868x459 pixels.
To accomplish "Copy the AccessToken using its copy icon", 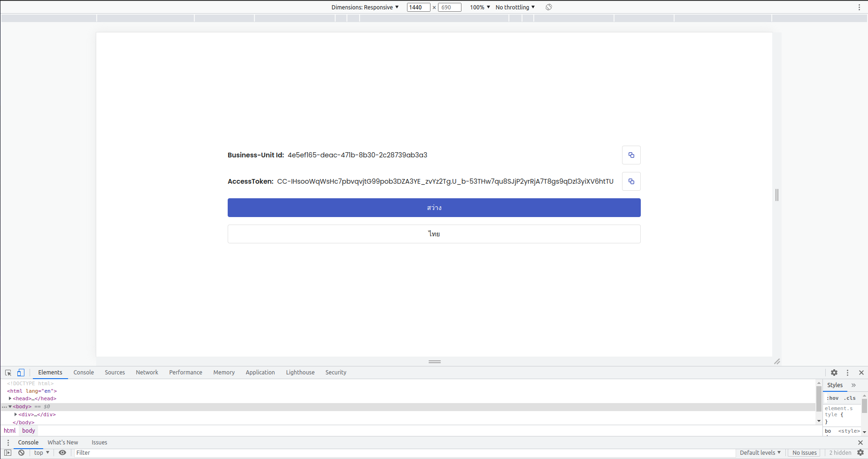I will tap(631, 181).
